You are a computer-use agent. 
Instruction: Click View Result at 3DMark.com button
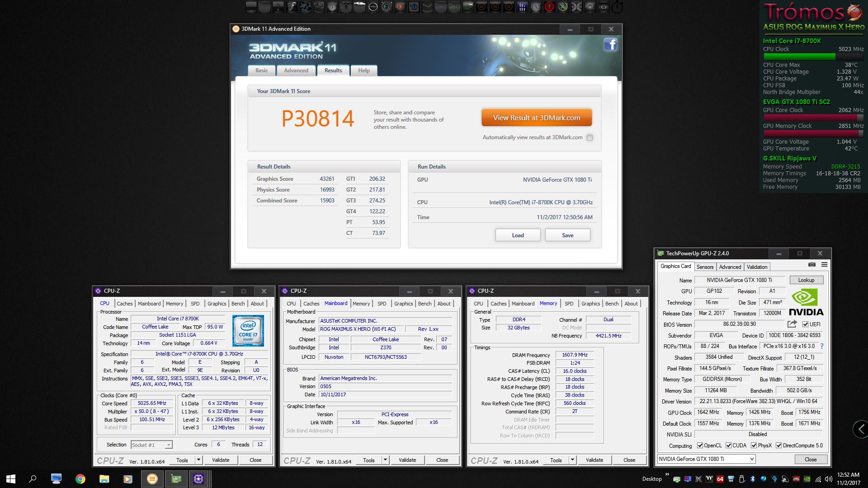click(x=537, y=117)
